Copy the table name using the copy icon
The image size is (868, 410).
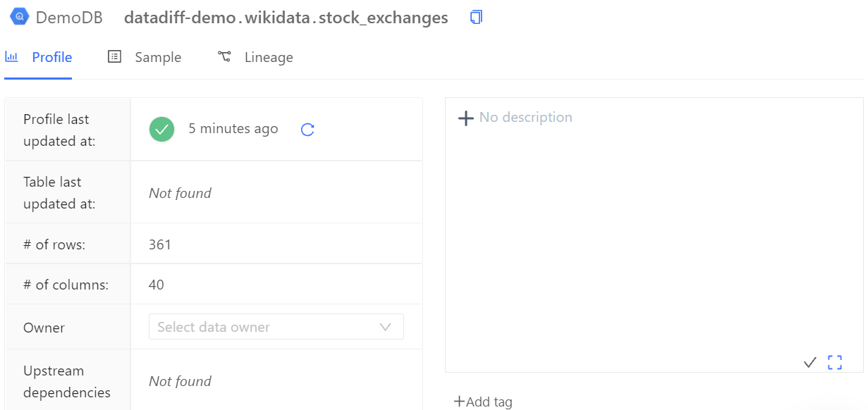tap(476, 18)
